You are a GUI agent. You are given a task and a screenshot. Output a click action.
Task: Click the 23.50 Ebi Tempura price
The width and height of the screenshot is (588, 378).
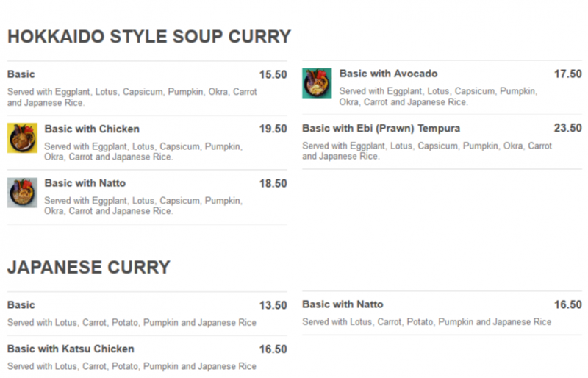pos(567,129)
